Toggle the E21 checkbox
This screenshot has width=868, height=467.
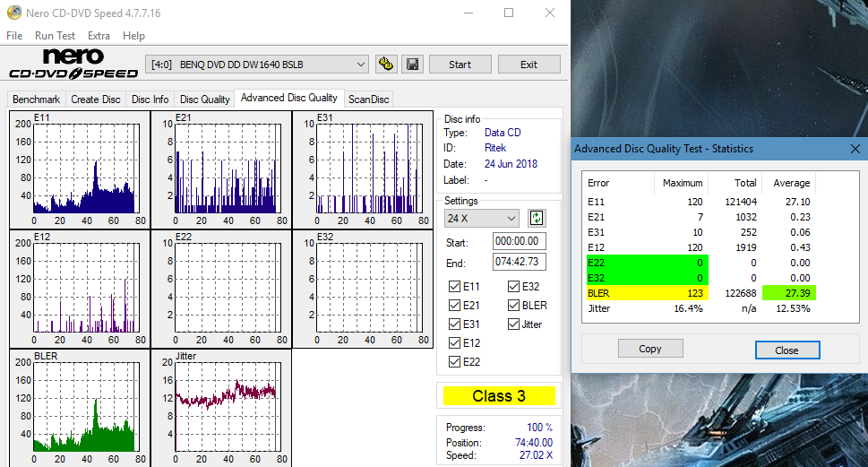[x=454, y=306]
